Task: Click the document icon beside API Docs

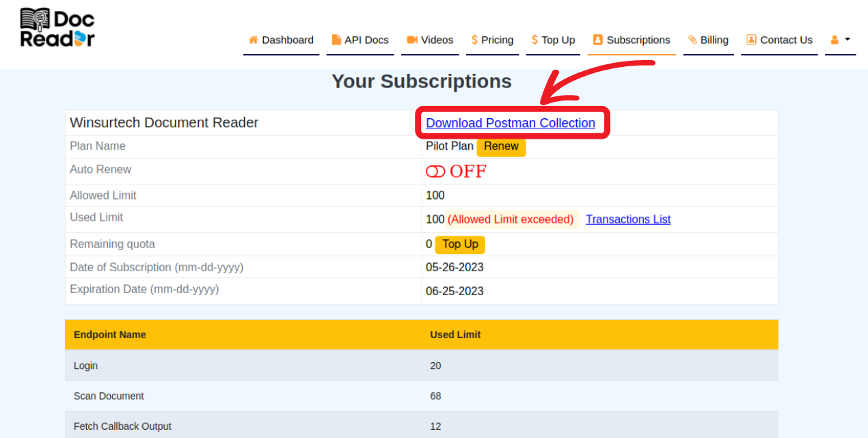Action: (x=336, y=40)
